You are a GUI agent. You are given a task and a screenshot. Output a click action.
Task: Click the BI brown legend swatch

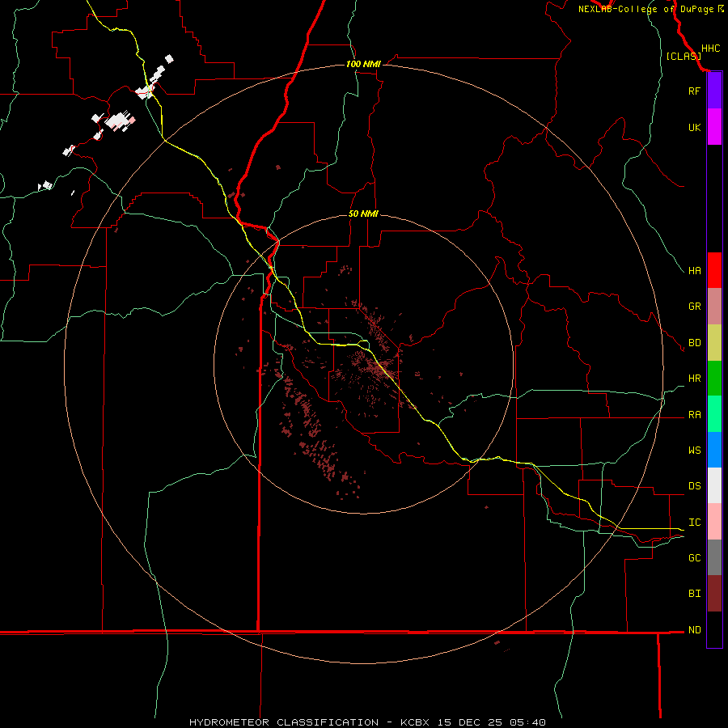click(x=714, y=594)
